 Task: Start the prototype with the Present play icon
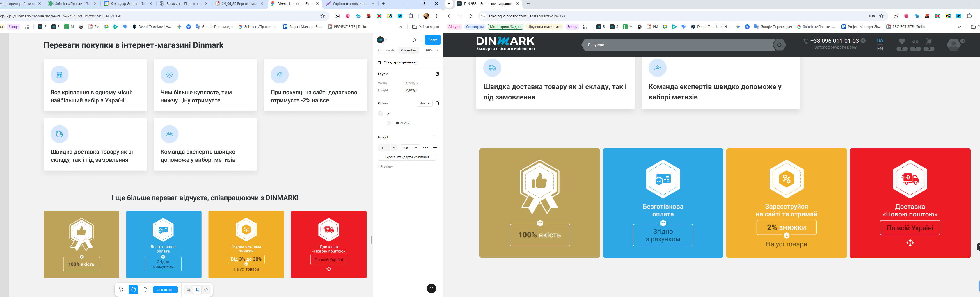[x=414, y=40]
